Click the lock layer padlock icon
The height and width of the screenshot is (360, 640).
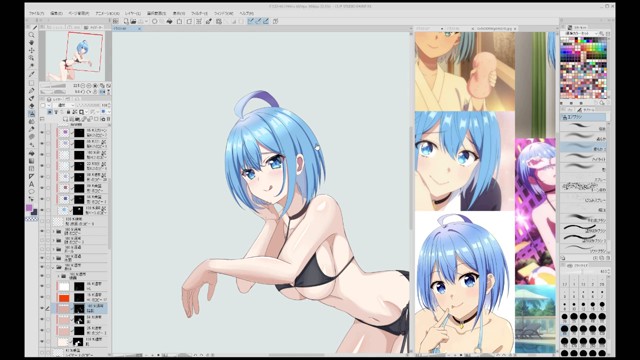tap(69, 112)
